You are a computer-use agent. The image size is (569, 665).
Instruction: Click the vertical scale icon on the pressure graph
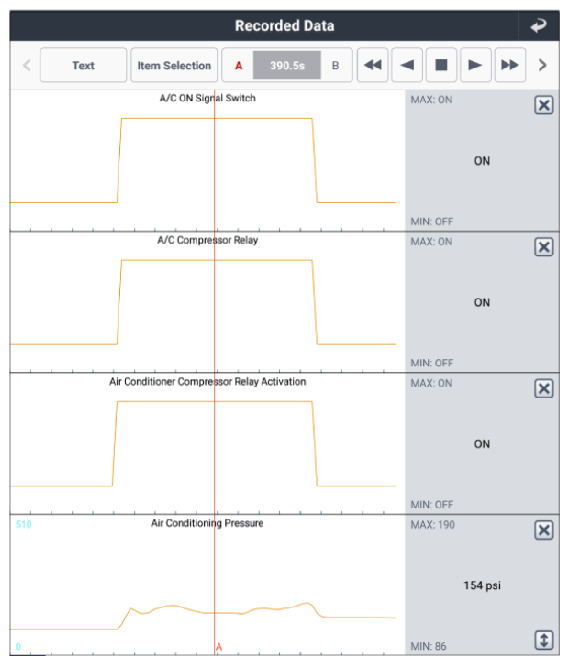click(544, 640)
